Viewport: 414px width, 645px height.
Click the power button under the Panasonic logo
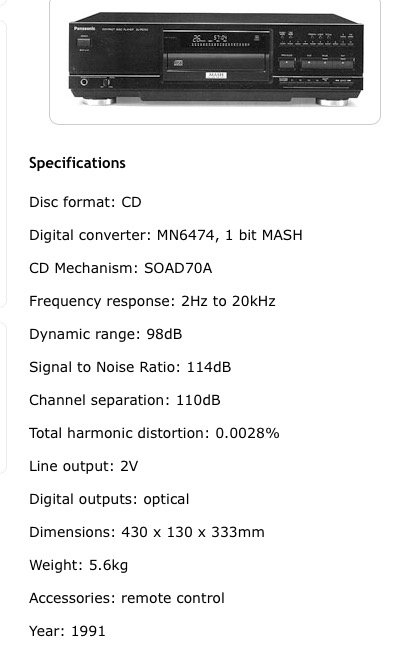(84, 42)
